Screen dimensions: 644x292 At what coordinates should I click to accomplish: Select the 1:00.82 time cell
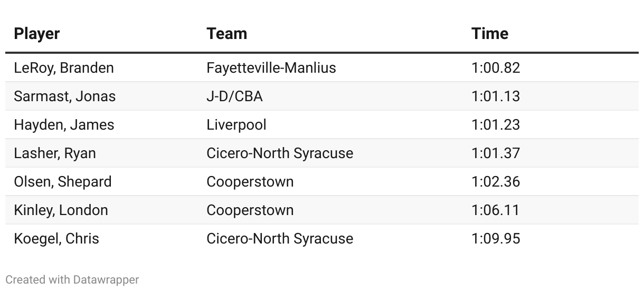(x=495, y=68)
